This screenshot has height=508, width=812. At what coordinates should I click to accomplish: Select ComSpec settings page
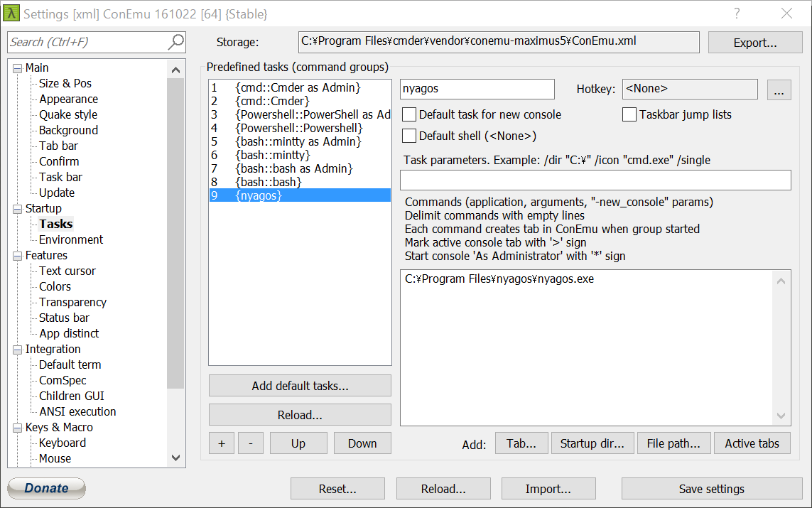63,381
